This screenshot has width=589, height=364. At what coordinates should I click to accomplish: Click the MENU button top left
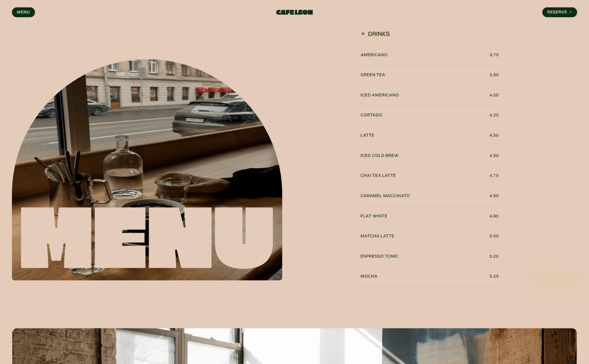point(23,12)
